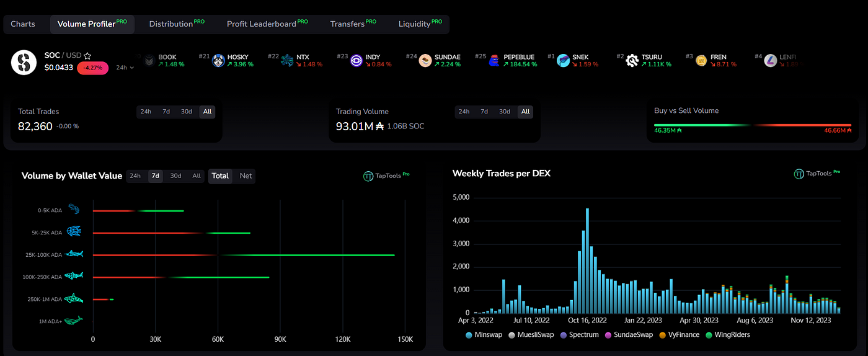Toggle SundaeSwap legend series

point(629,335)
